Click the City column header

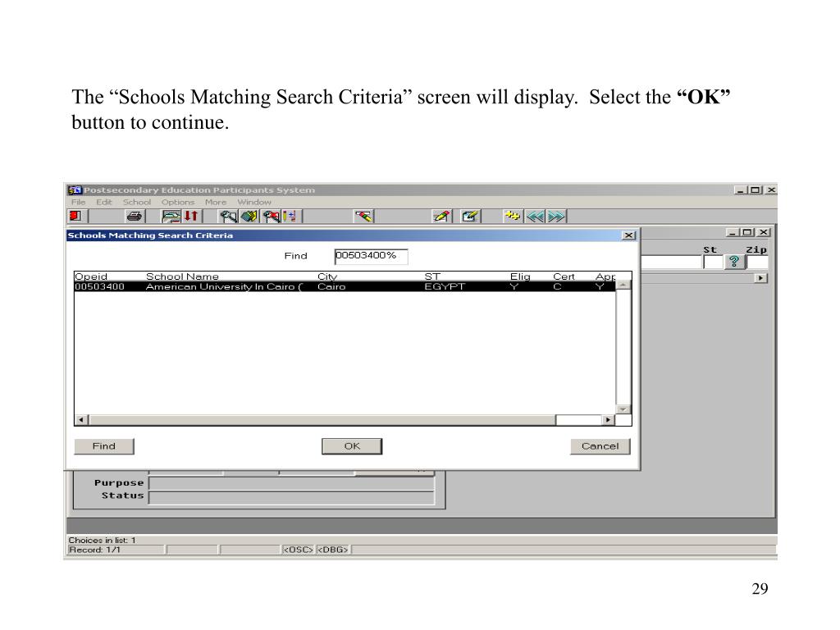(x=327, y=276)
